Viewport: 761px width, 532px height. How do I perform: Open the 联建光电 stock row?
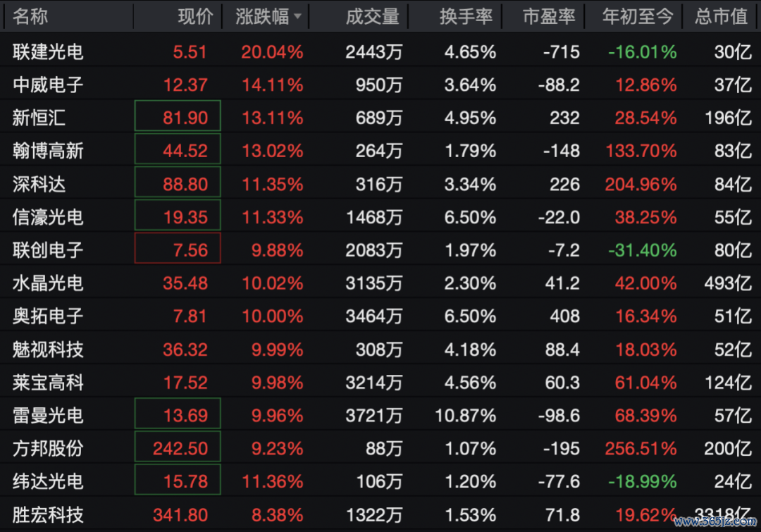(380, 51)
